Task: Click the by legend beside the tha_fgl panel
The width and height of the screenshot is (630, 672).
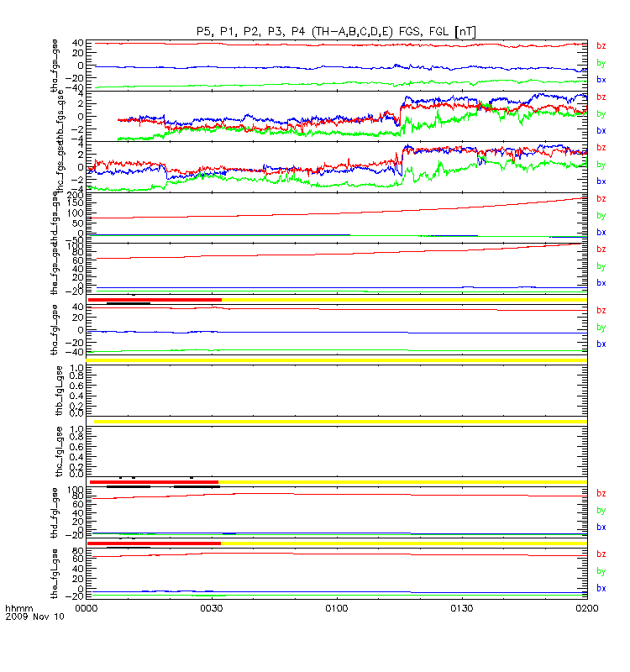Action: [x=601, y=328]
